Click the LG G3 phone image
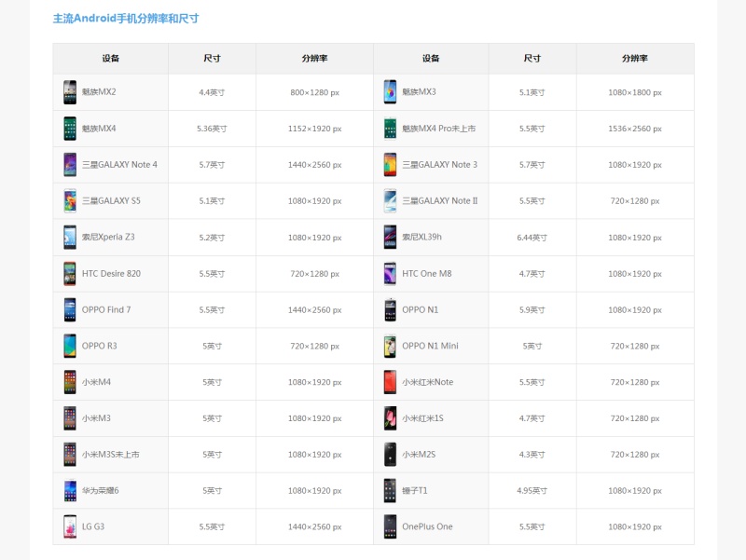 [70, 526]
